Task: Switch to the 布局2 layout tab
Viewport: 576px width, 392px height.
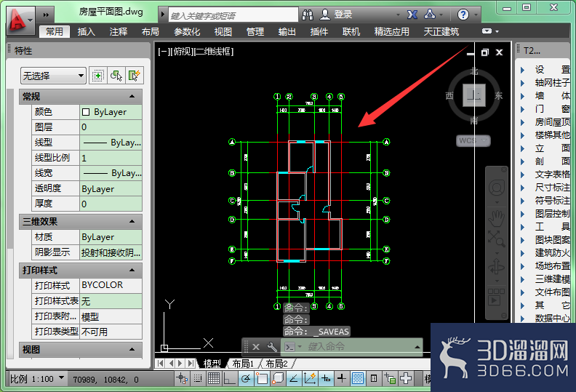Action: tap(276, 364)
